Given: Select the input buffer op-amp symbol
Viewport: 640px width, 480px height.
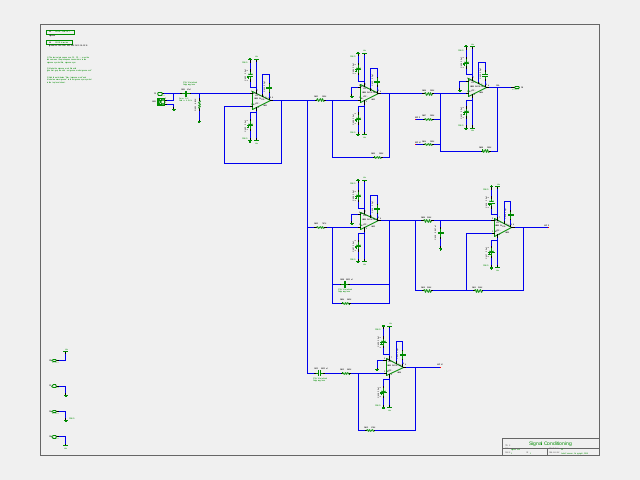Looking at the screenshot, I should [261, 100].
